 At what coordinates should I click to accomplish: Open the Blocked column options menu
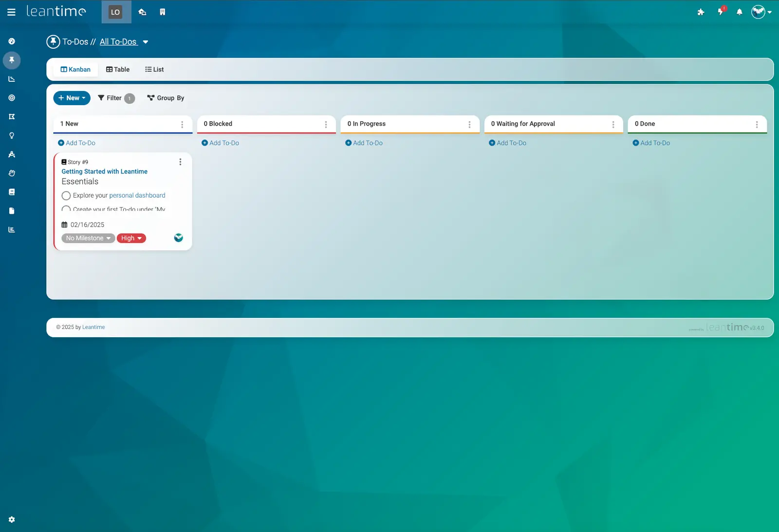(326, 125)
